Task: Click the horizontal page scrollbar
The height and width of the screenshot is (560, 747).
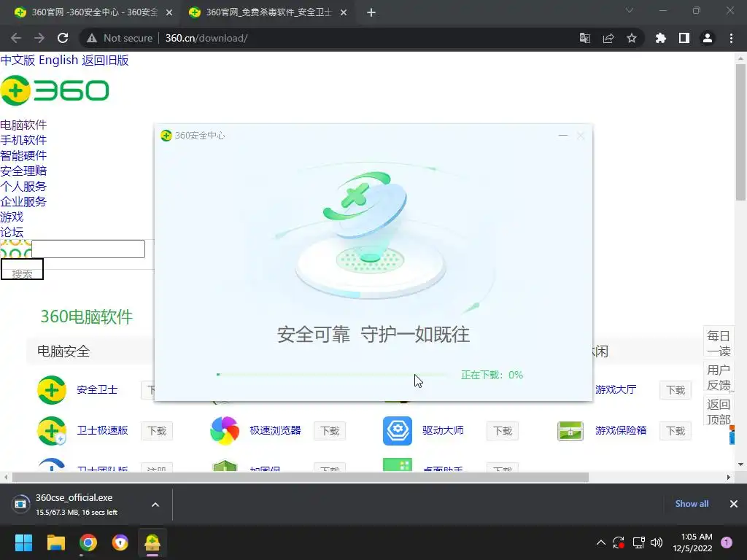Action: 300,477
